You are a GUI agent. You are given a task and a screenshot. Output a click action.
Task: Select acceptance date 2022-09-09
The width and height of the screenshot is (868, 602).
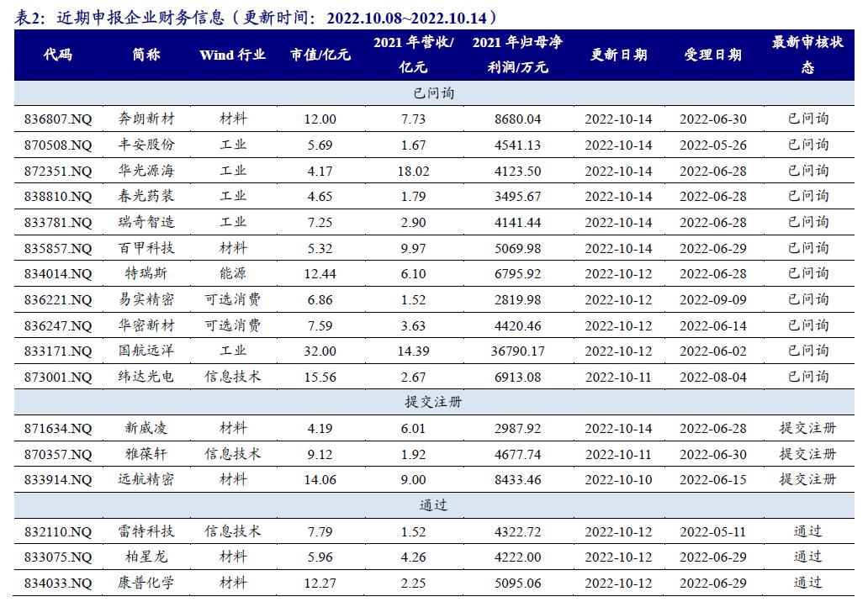[x=713, y=300]
